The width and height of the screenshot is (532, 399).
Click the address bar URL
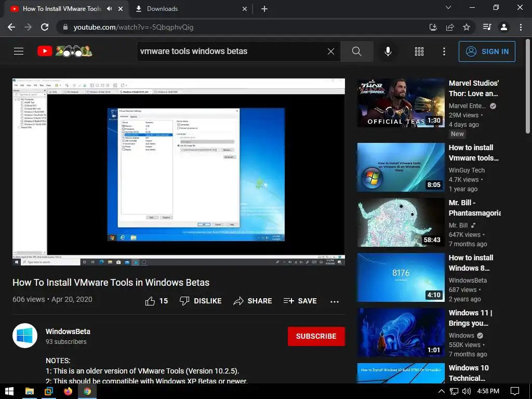(134, 27)
